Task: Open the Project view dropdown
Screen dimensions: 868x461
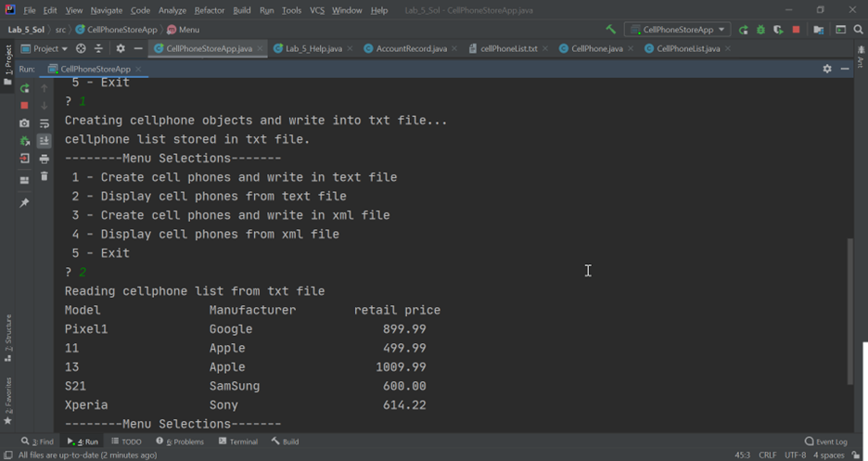Action: (x=45, y=49)
